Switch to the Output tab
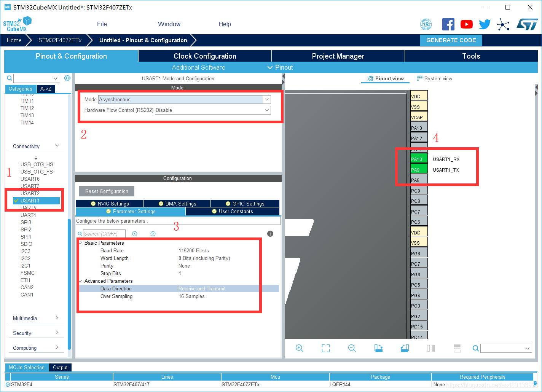Viewport: 542px width, 392px height. pyautogui.click(x=60, y=367)
